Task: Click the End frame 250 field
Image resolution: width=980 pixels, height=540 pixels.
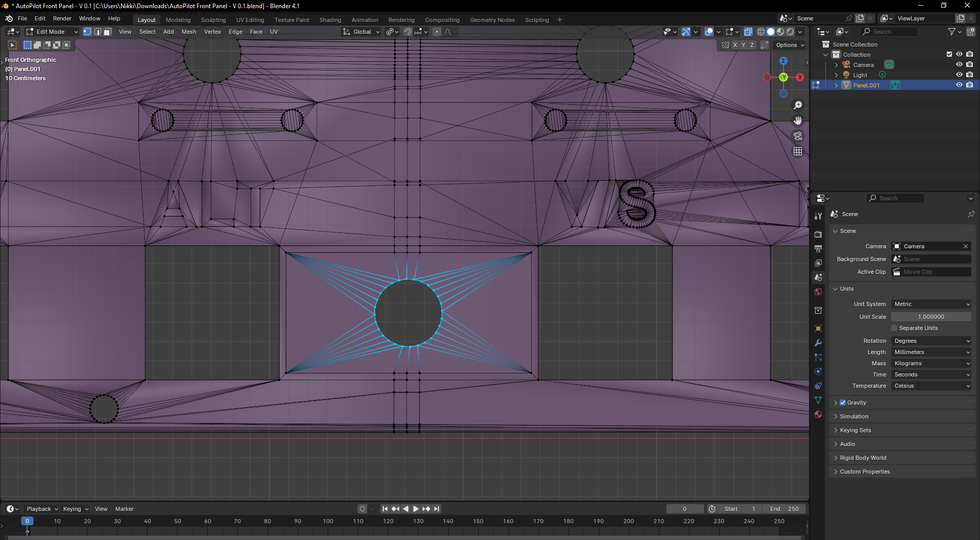Action: (x=785, y=509)
